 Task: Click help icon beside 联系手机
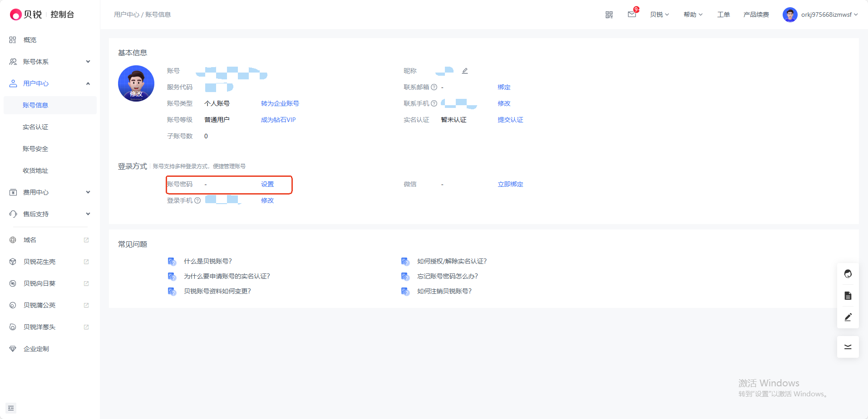(434, 103)
